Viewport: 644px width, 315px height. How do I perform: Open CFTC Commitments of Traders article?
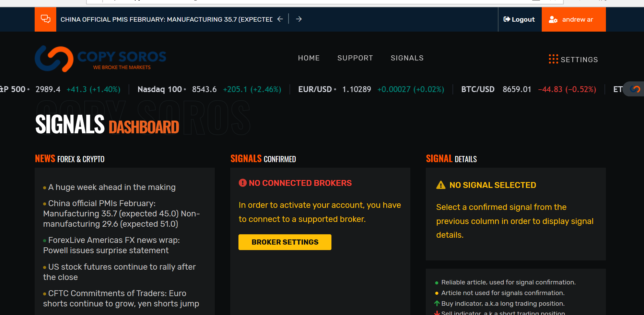click(121, 299)
